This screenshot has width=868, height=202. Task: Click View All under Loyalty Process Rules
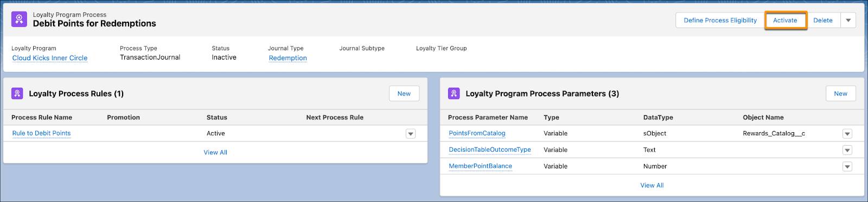(x=215, y=153)
